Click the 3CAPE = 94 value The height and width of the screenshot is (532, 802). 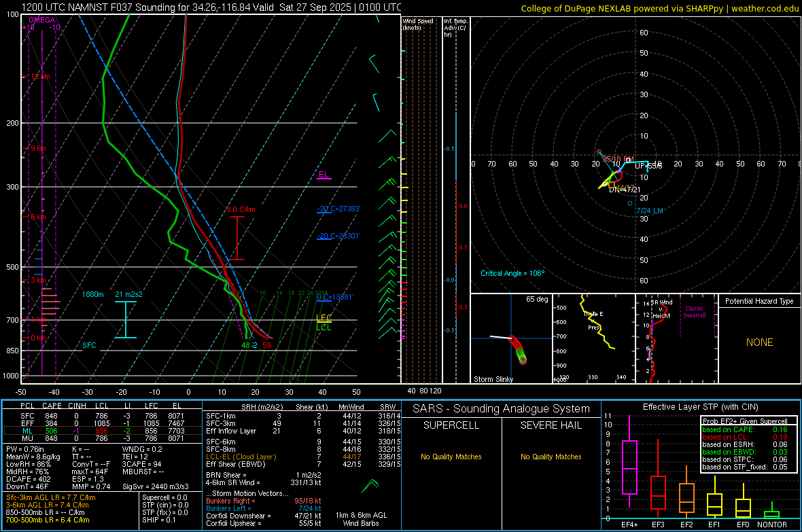(141, 464)
